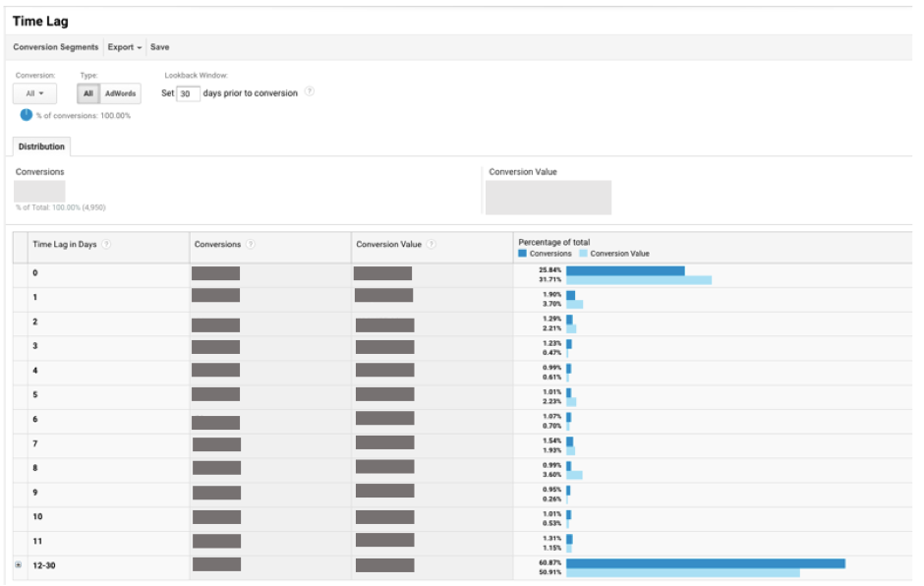Click help icon beside Lookback Window setting

click(310, 93)
